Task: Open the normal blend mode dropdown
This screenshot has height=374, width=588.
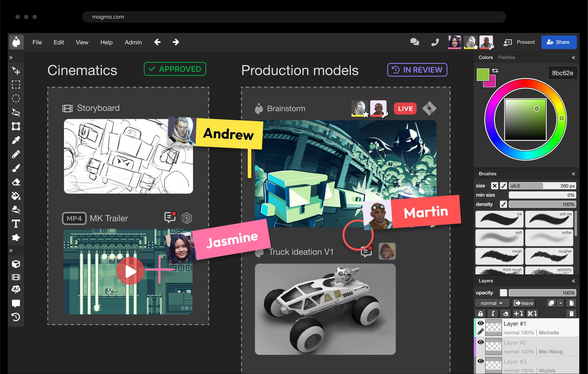Action: (x=492, y=303)
